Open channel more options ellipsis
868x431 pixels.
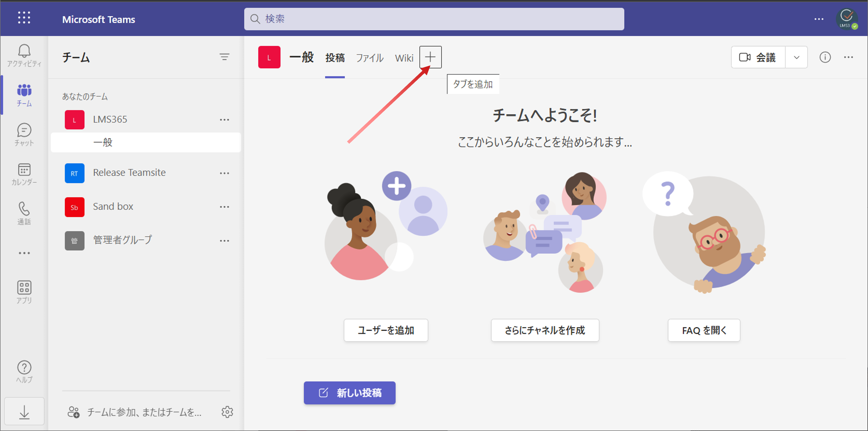click(x=848, y=57)
